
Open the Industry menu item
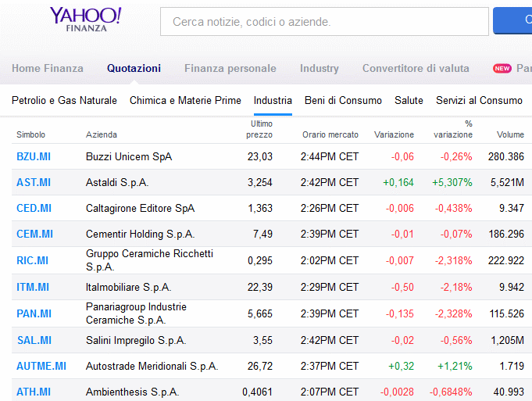point(320,68)
